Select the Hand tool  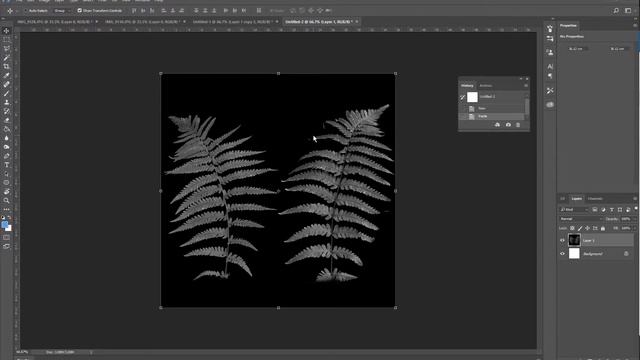coord(7,191)
